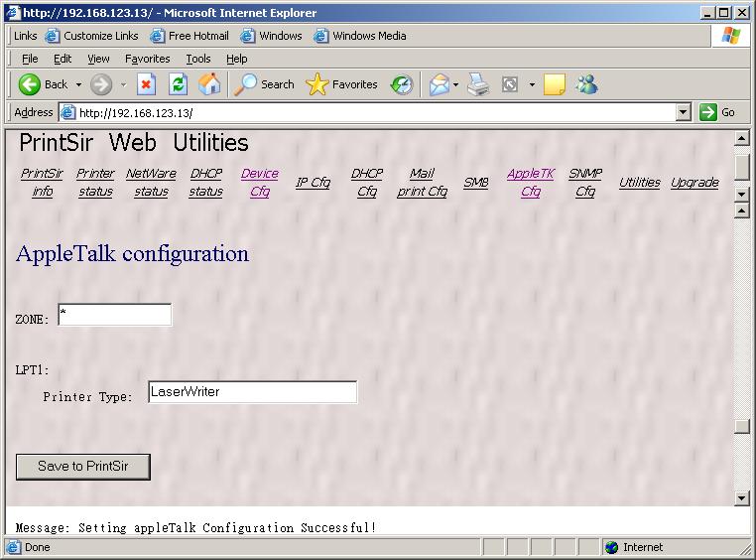Viewport: 756px width, 560px height.
Task: Open the History clock icon
Action: (402, 84)
